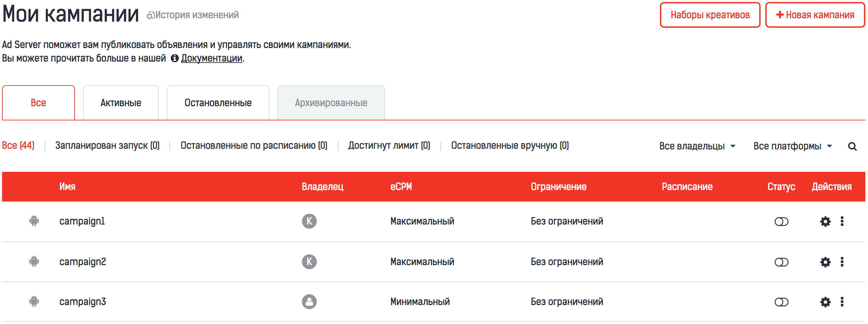
Task: Filter by Остановленные вручную (0)
Action: click(510, 145)
